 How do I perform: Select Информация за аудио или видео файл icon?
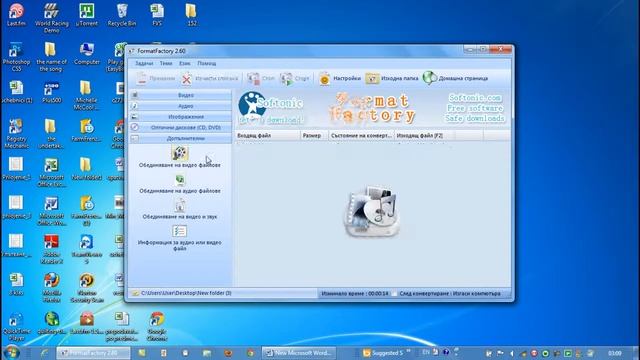[x=180, y=231]
